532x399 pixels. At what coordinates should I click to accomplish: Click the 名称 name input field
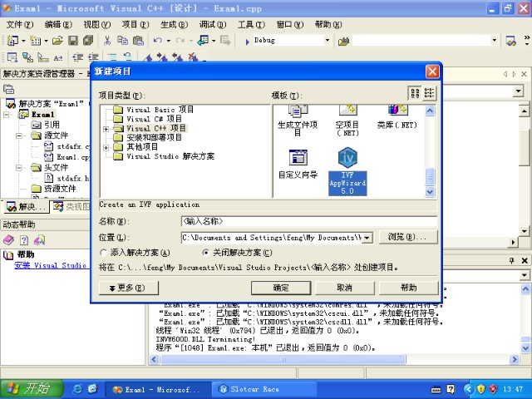309,222
